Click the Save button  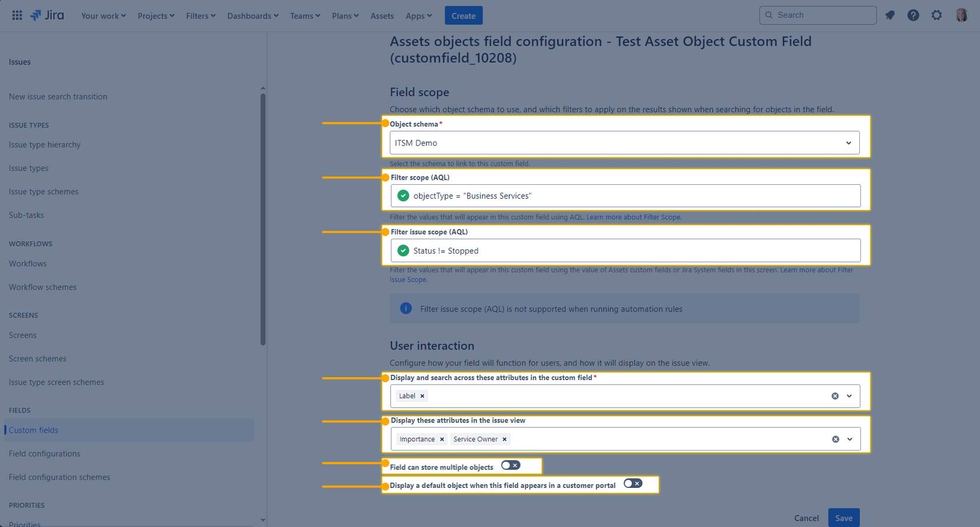coord(843,518)
